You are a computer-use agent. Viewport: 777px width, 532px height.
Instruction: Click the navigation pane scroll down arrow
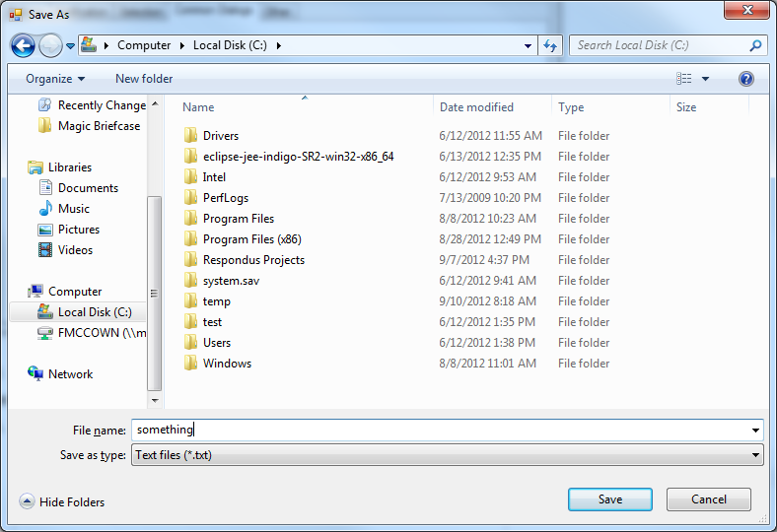pos(155,400)
